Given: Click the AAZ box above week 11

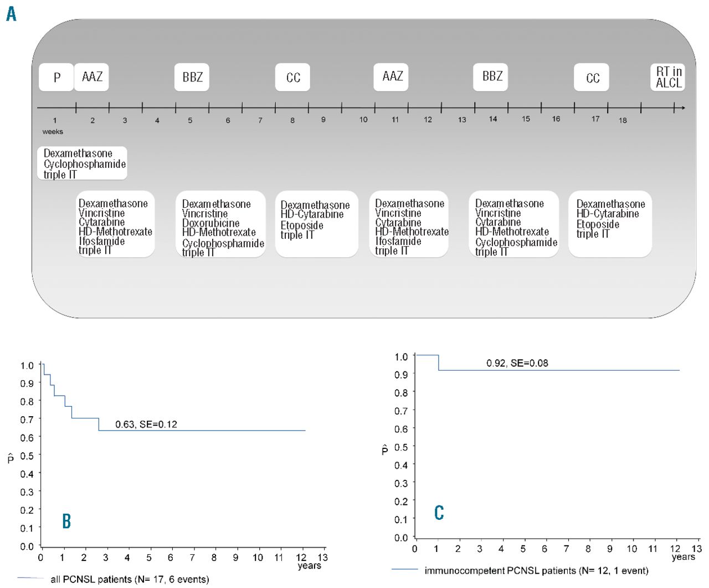Looking at the screenshot, I should [392, 76].
